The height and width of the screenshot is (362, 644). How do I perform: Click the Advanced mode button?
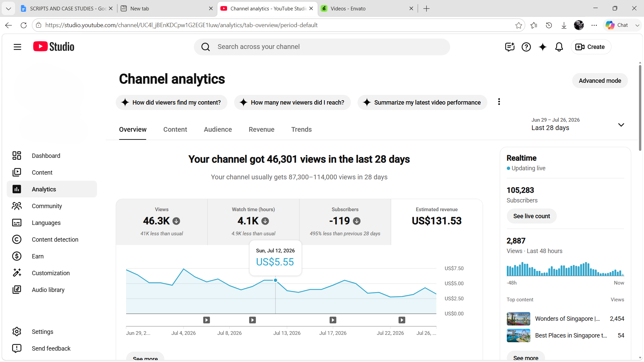(600, 81)
